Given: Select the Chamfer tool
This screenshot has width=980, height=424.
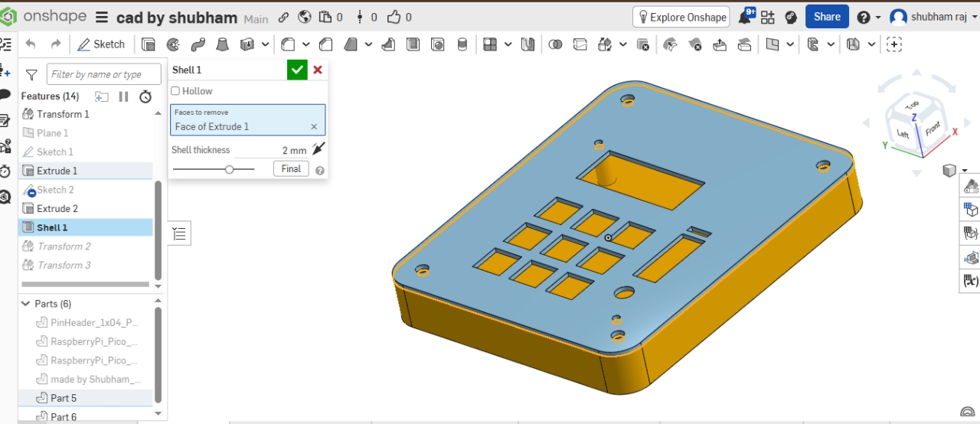Looking at the screenshot, I should coord(325,44).
